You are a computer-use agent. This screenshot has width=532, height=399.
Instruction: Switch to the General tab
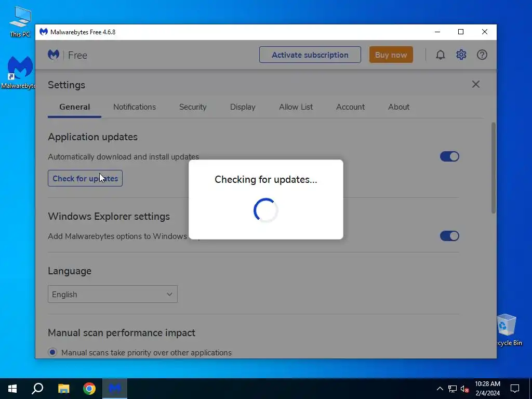[75, 107]
